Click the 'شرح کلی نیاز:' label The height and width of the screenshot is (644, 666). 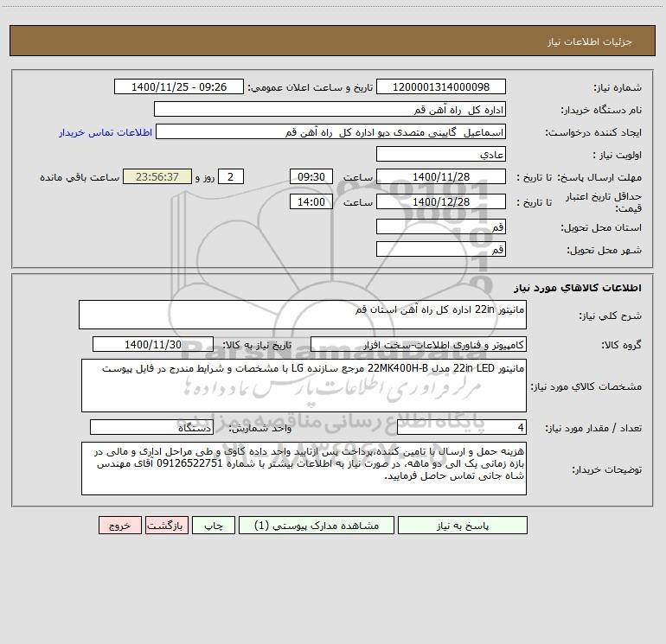tap(611, 316)
